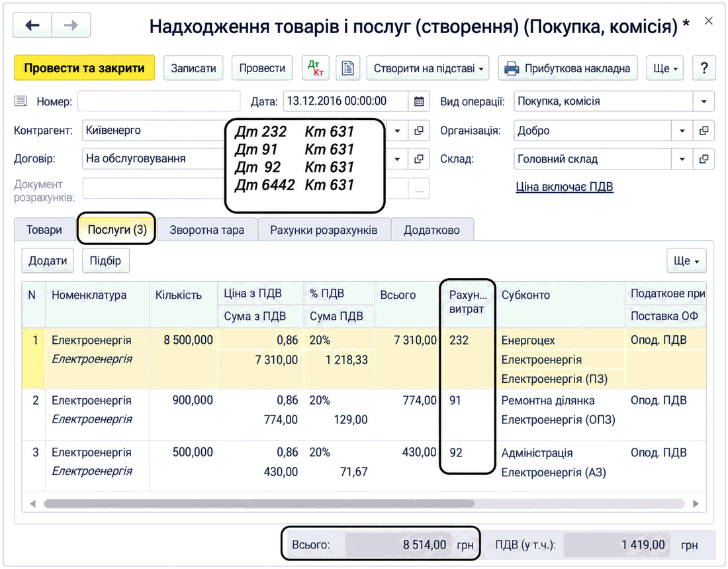Open the document report sheet icon
The image size is (728, 569).
[347, 68]
